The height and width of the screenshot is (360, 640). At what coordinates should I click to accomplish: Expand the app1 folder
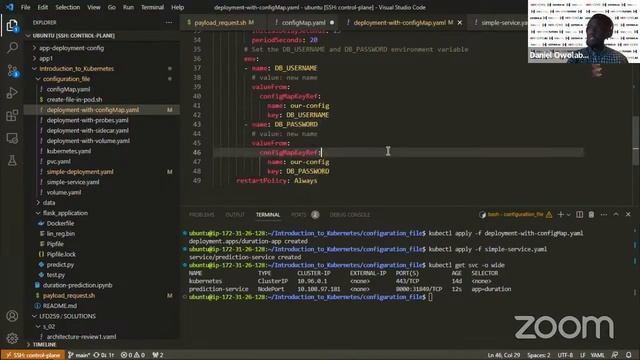[46, 58]
